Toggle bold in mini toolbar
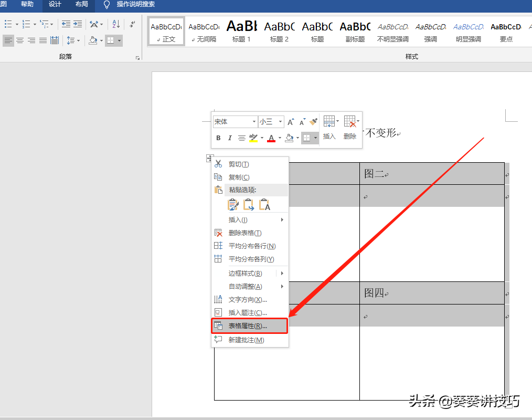This screenshot has width=532, height=420. [218, 138]
